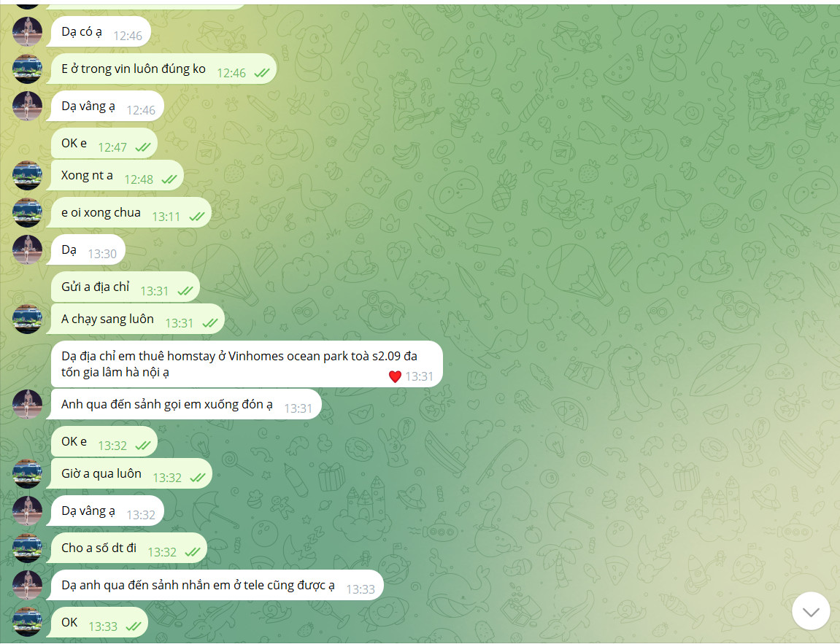Click avatar beside 'e oi xong chua' message
This screenshot has height=644, width=840.
pyautogui.click(x=27, y=212)
